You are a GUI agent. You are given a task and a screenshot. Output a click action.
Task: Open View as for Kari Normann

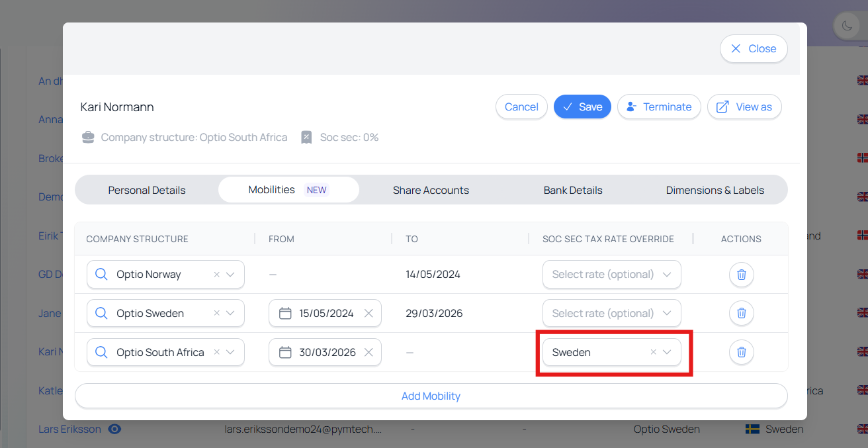744,107
